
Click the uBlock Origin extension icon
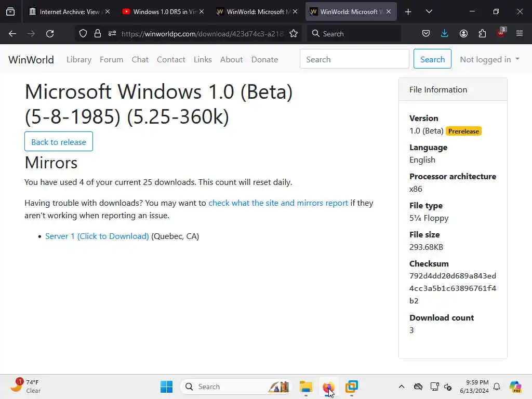click(x=501, y=33)
